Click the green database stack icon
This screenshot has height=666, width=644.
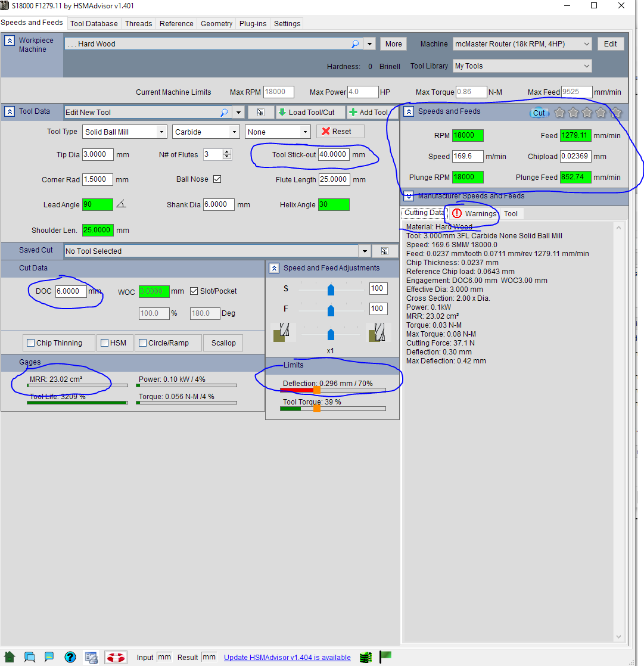366,657
